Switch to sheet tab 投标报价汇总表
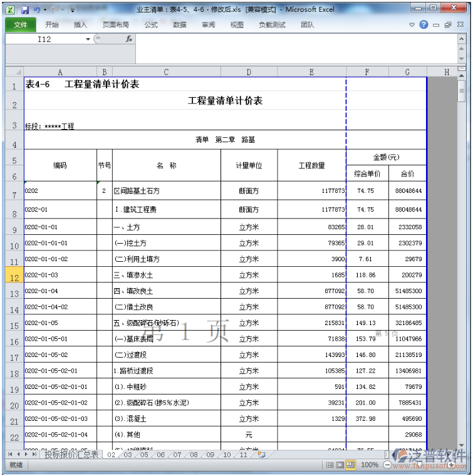The width and height of the screenshot is (473, 476). 71,455
